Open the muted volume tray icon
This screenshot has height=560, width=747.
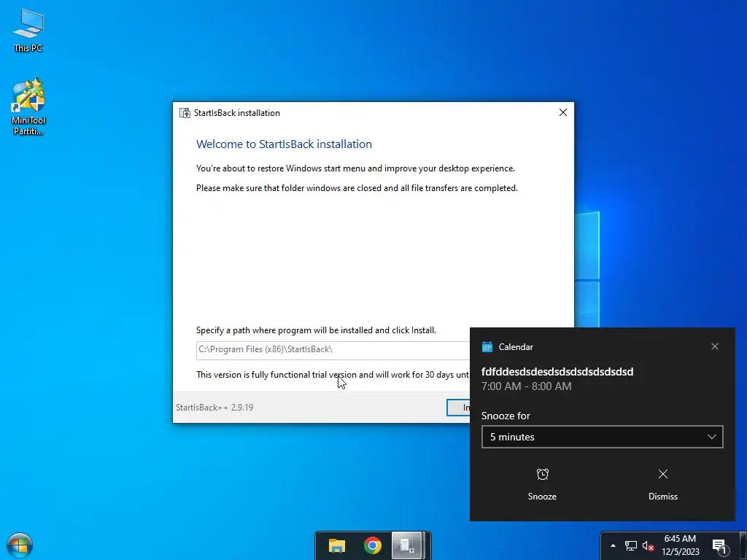(648, 545)
